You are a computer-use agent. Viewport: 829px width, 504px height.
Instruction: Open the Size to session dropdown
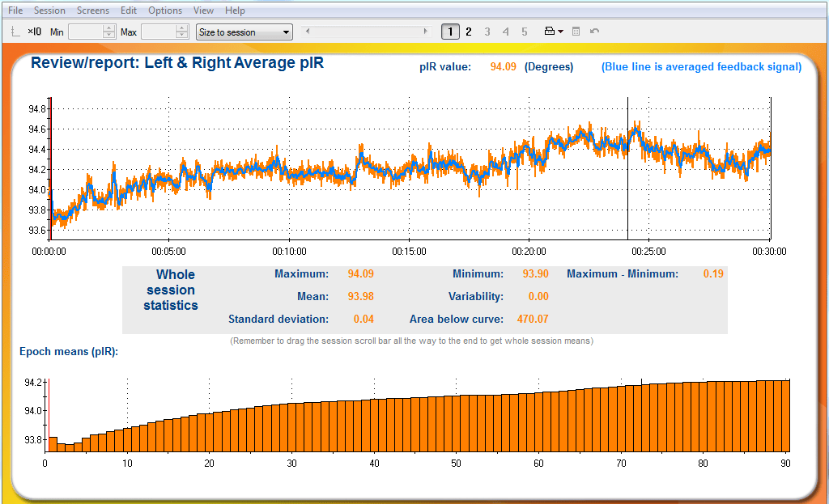pos(244,32)
